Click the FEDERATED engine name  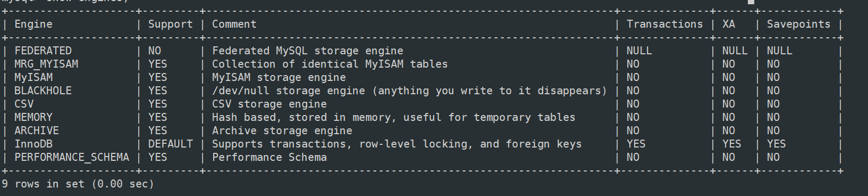(43, 51)
